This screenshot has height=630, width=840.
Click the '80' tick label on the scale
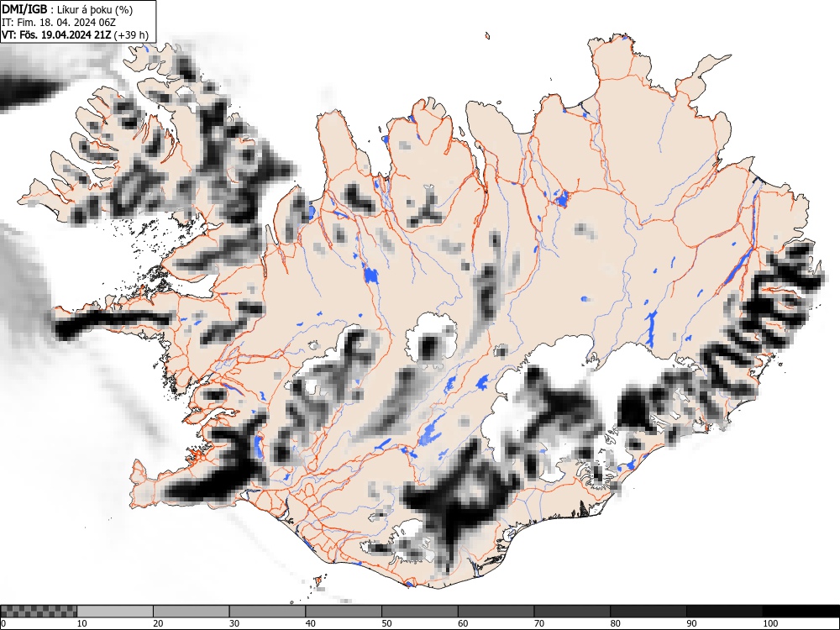point(615,623)
